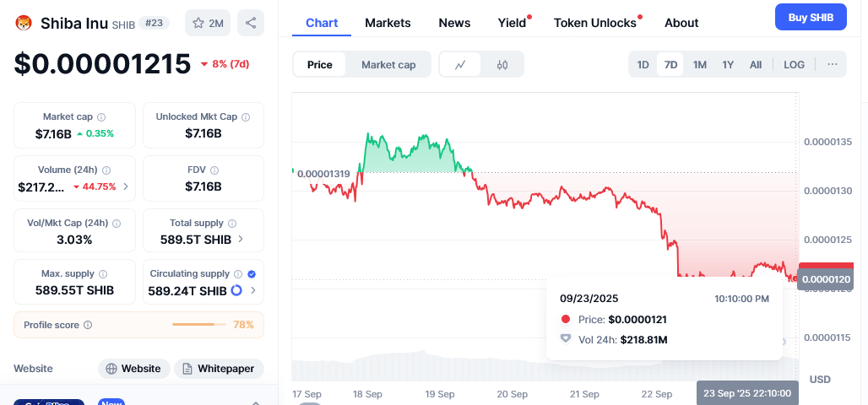Add SHIB to watchlist with star button
Screen dimensions: 868x405
point(208,23)
